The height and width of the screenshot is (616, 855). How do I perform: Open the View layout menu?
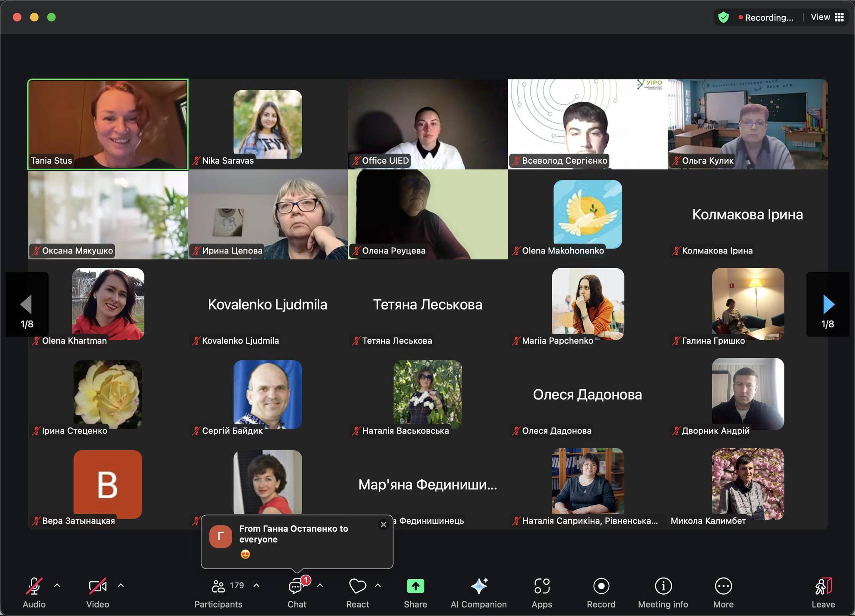coord(827,17)
